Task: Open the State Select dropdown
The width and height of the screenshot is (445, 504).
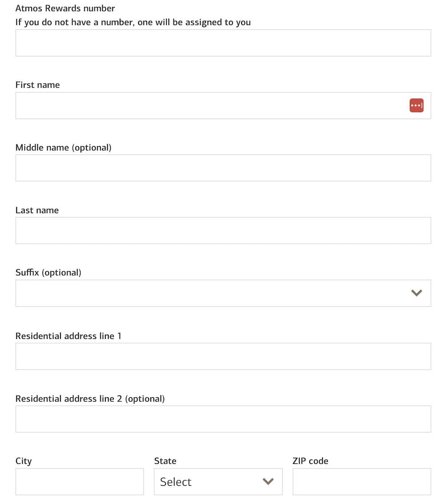Action: 218,481
